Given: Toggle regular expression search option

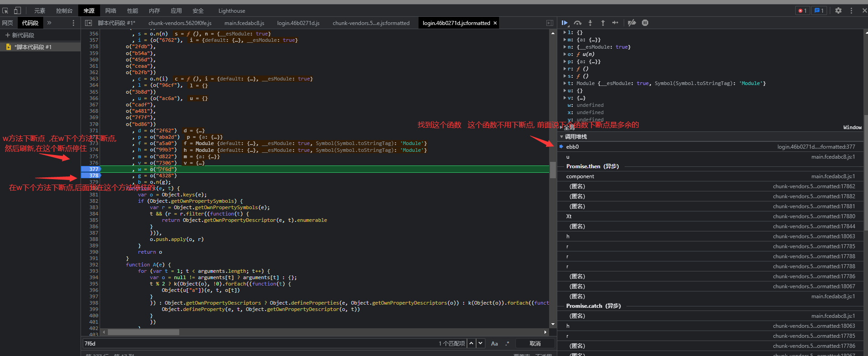Looking at the screenshot, I should pyautogui.click(x=507, y=343).
